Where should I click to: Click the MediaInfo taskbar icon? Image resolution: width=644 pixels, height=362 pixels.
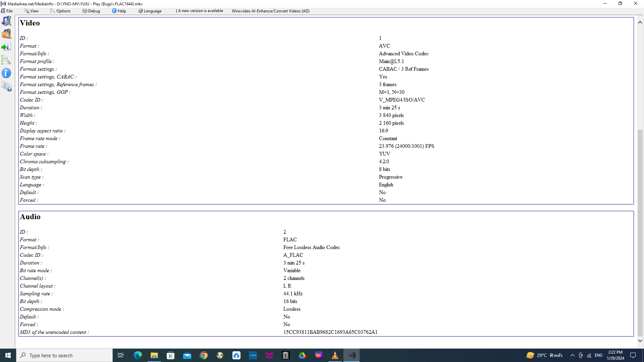[351, 355]
